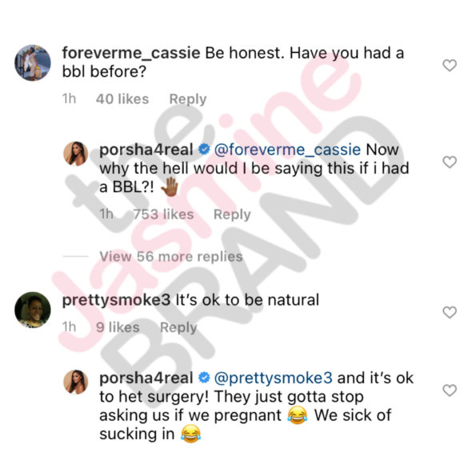View the 9 likes list
The width and height of the screenshot is (476, 476).
click(118, 327)
